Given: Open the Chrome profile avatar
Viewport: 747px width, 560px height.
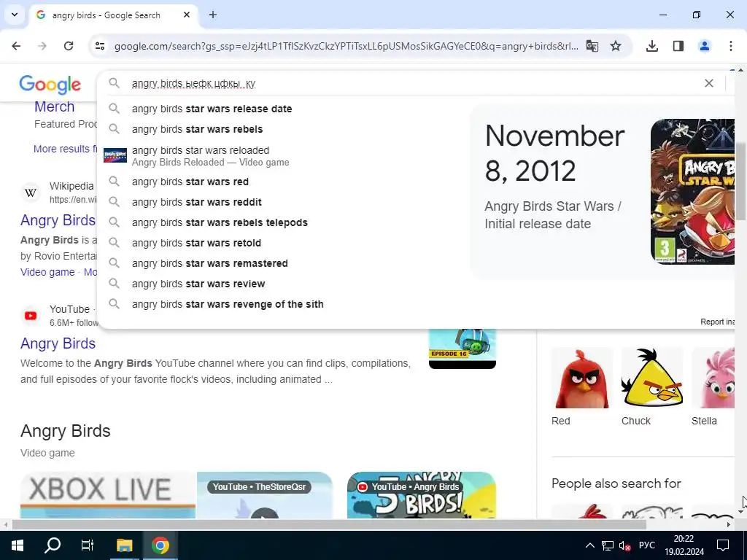Looking at the screenshot, I should [705, 46].
